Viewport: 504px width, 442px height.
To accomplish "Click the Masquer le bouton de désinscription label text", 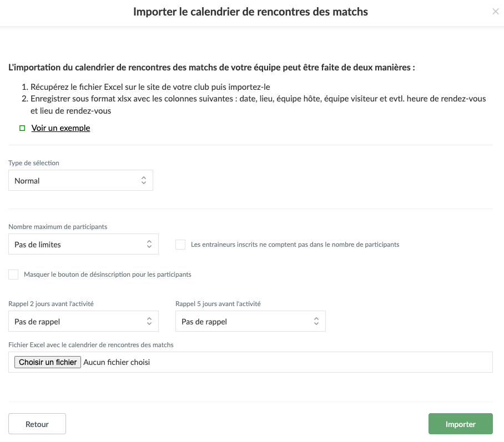I will tap(108, 275).
